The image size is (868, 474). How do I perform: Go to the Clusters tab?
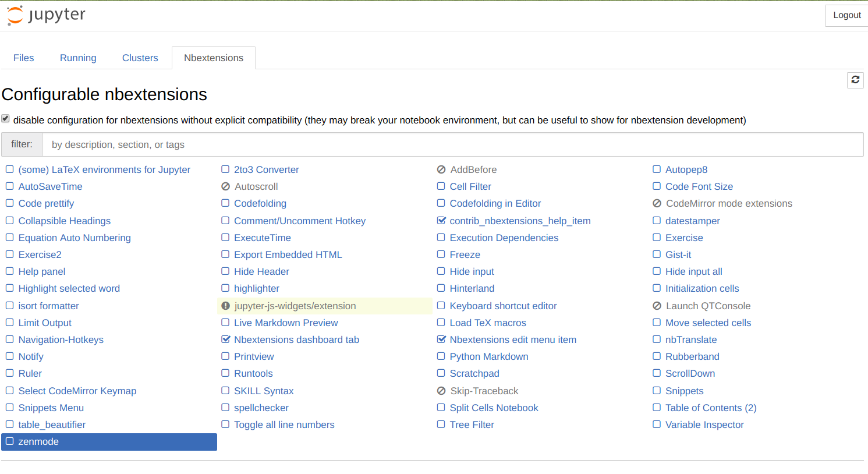(140, 58)
